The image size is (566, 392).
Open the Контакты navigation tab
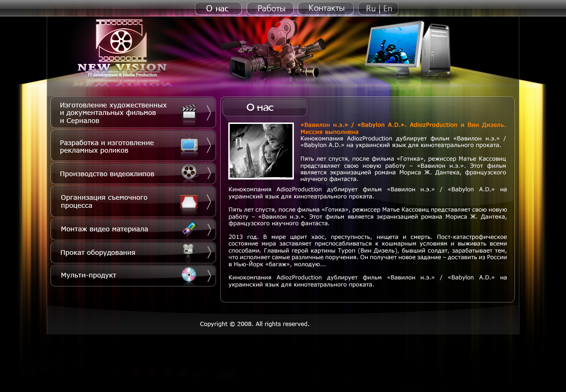(x=326, y=8)
